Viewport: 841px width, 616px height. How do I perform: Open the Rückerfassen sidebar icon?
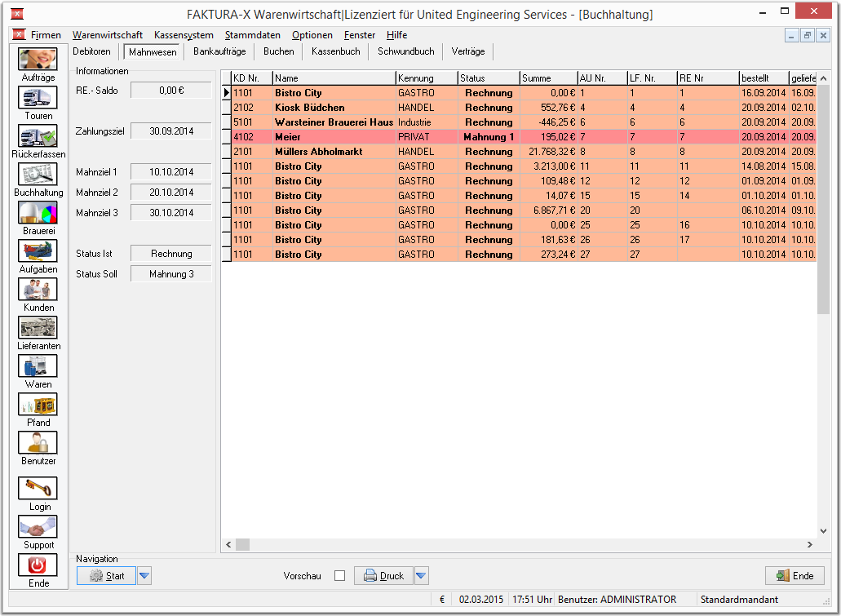pyautogui.click(x=38, y=135)
